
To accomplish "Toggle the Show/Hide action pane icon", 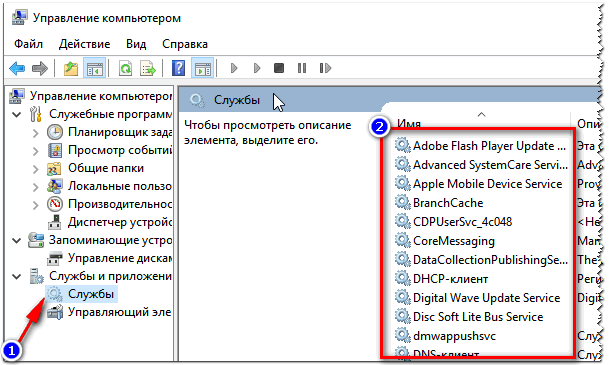I will (203, 69).
